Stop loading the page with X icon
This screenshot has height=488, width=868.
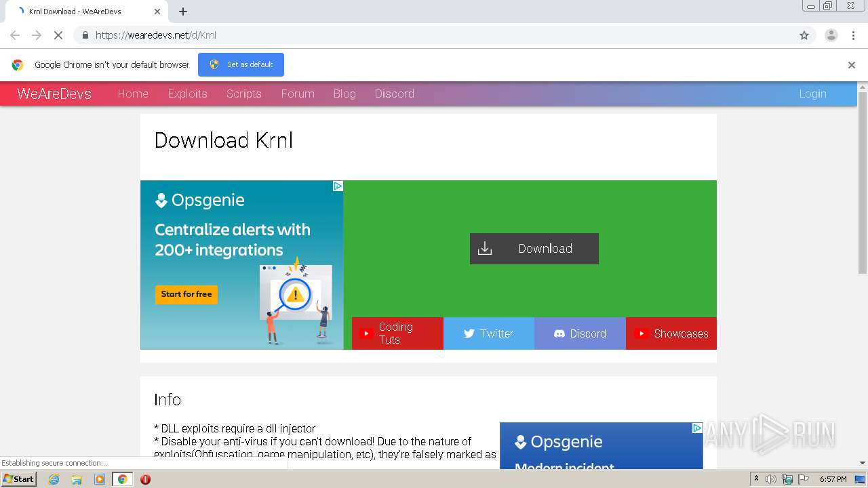(58, 35)
